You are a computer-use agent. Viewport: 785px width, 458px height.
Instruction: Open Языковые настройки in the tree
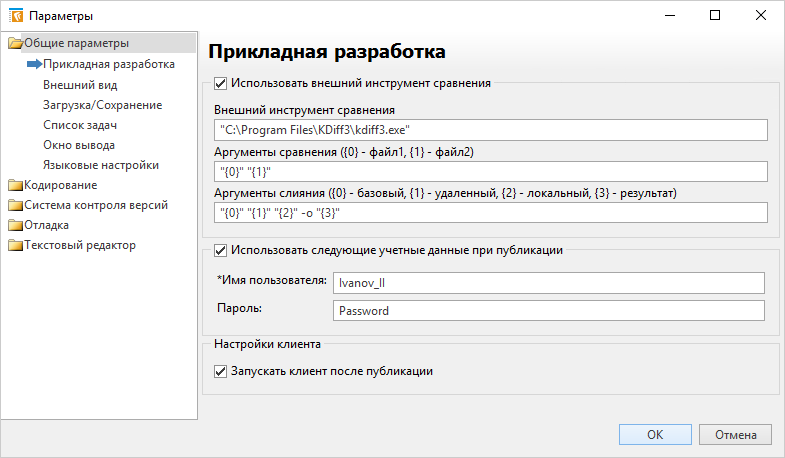[x=100, y=164]
